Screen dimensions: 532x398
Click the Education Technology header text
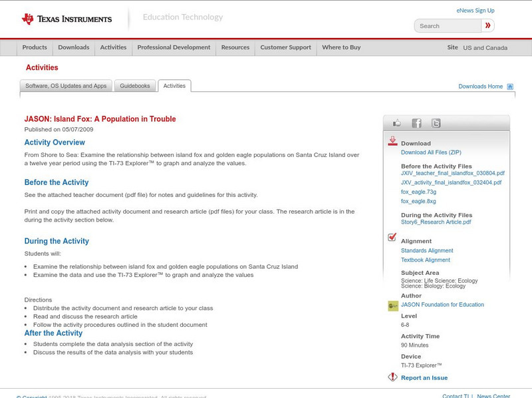click(x=183, y=17)
